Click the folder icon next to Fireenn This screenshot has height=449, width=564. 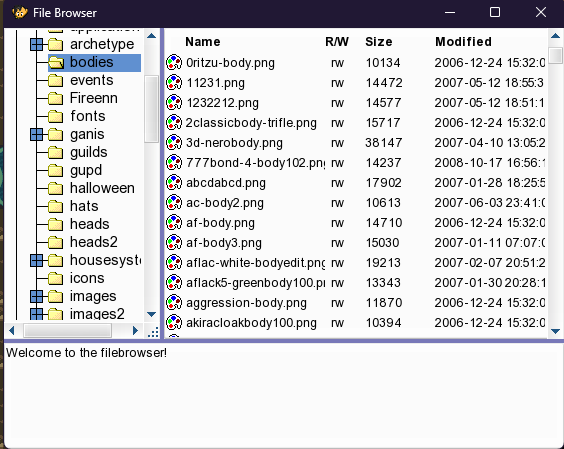point(55,98)
